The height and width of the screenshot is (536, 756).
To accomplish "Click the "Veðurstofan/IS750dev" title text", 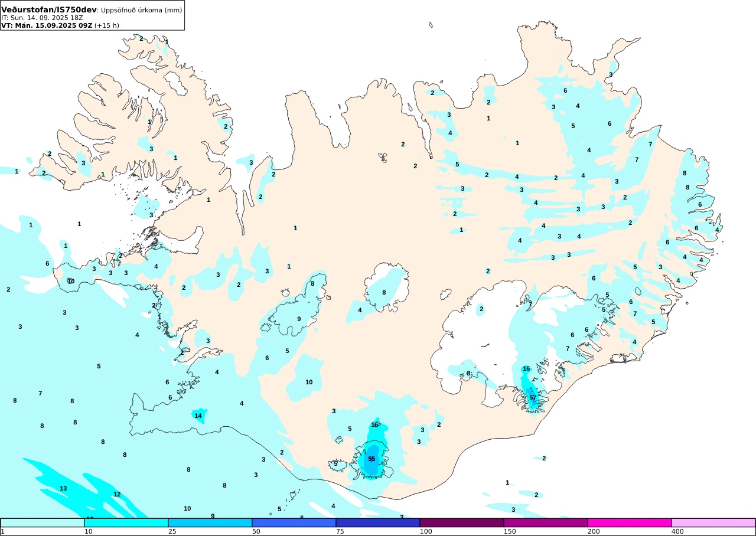I will click(x=49, y=10).
